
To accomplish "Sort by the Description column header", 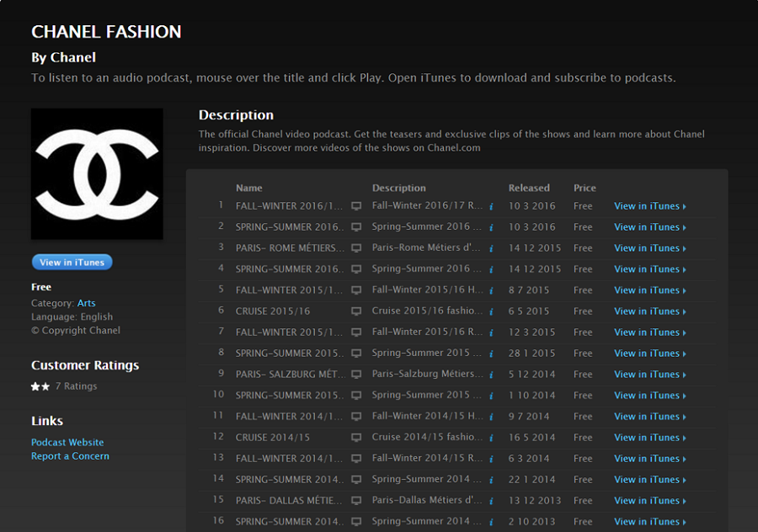I will click(x=399, y=188).
